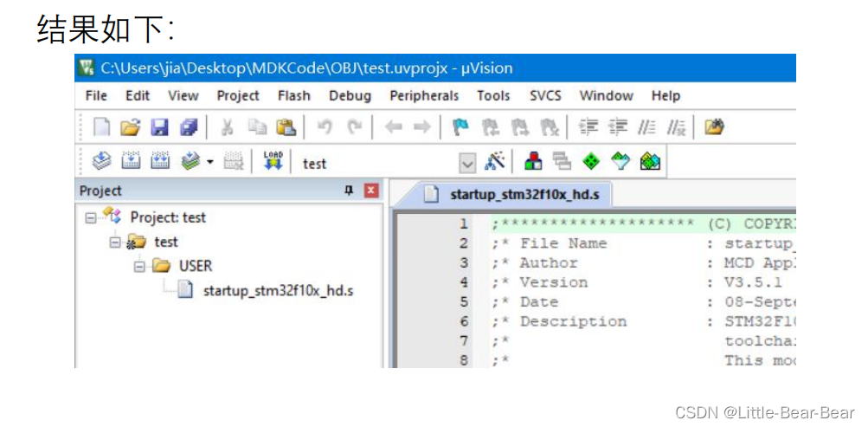Click the Manage Multi-Project Workspace icon
868x427 pixels.
[x=563, y=162]
